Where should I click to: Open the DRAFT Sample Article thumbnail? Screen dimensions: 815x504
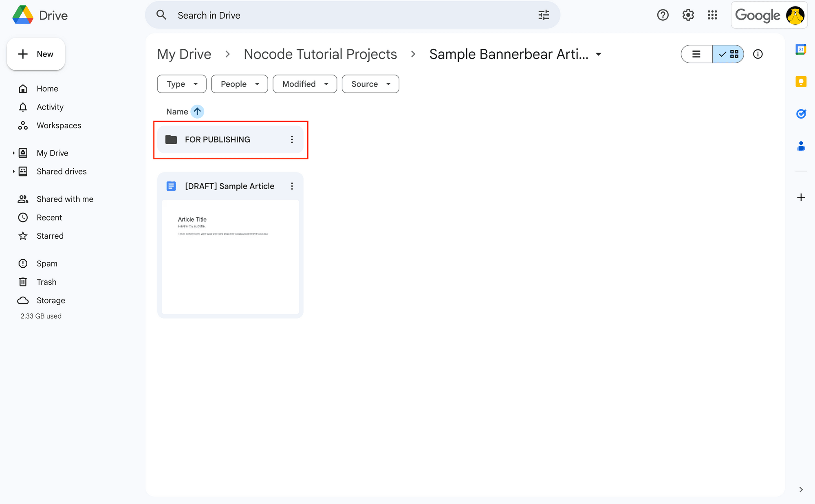click(x=230, y=257)
